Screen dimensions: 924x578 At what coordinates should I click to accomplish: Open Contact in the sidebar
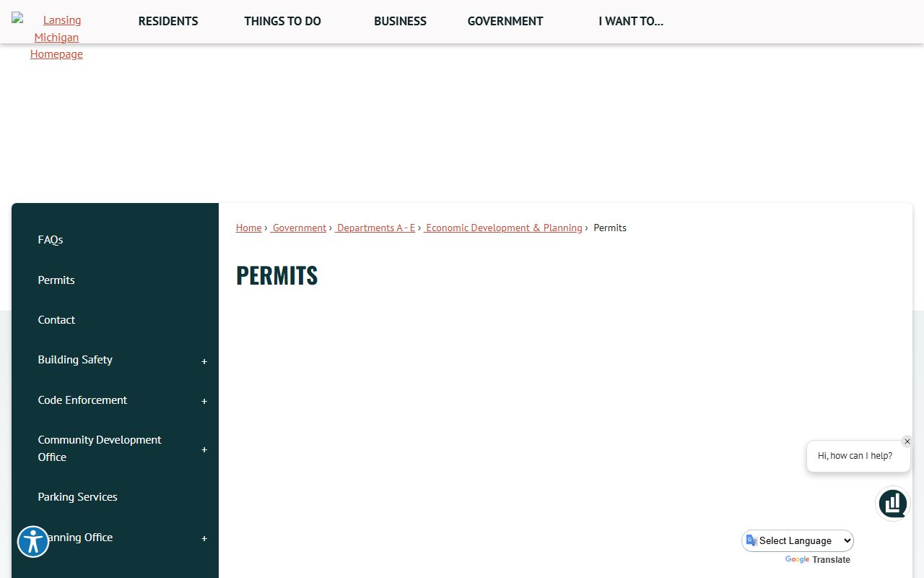56,319
